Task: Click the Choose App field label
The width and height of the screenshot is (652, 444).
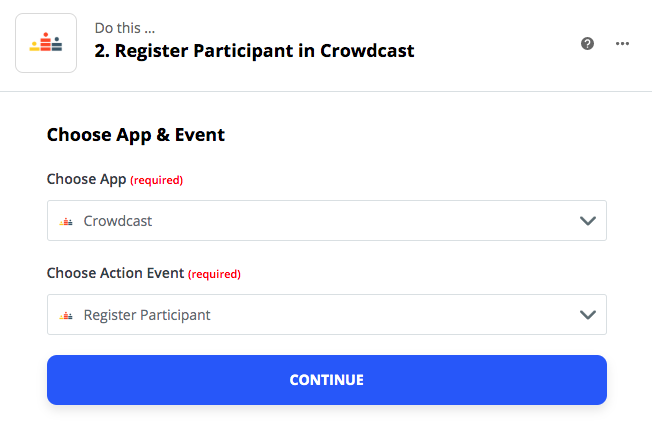Action: pyautogui.click(x=86, y=179)
